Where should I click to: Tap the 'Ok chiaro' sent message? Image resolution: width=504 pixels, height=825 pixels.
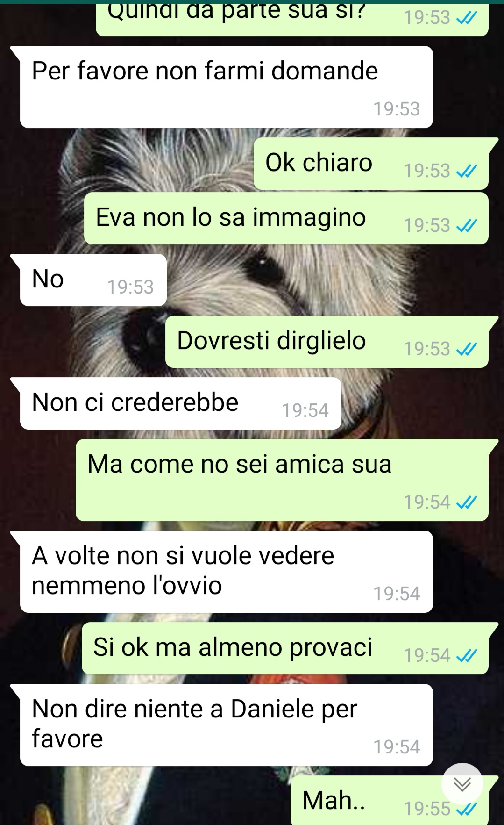371,164
